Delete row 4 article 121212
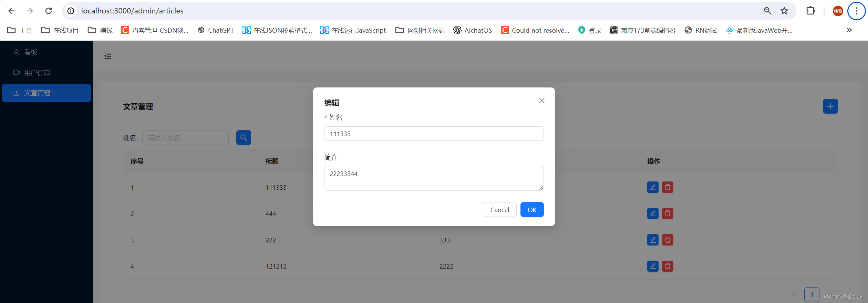This screenshot has width=868, height=303. (668, 266)
